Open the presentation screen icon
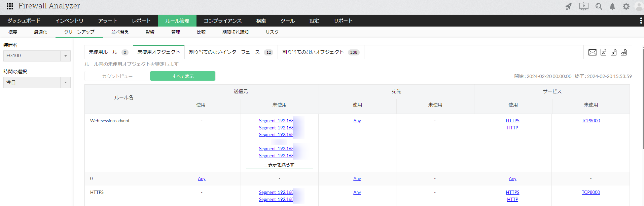The width and height of the screenshot is (644, 206). point(584,6)
